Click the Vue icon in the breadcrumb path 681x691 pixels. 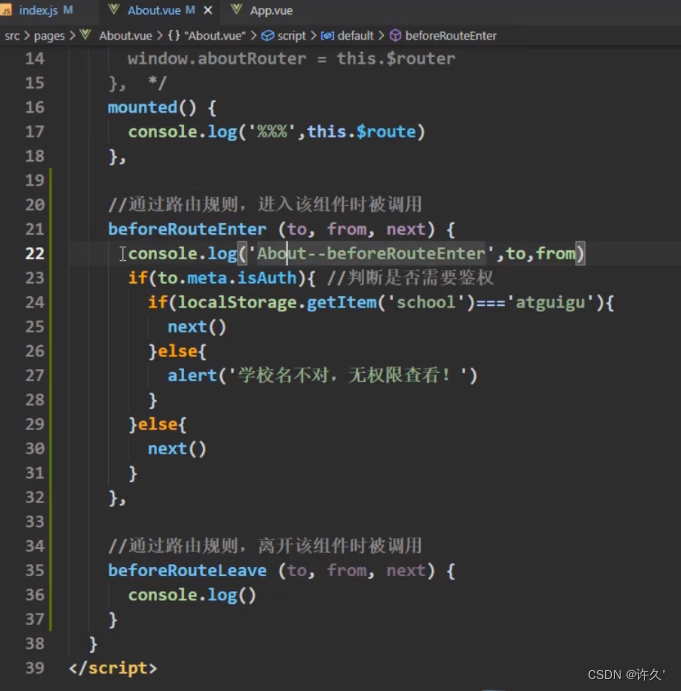click(85, 35)
